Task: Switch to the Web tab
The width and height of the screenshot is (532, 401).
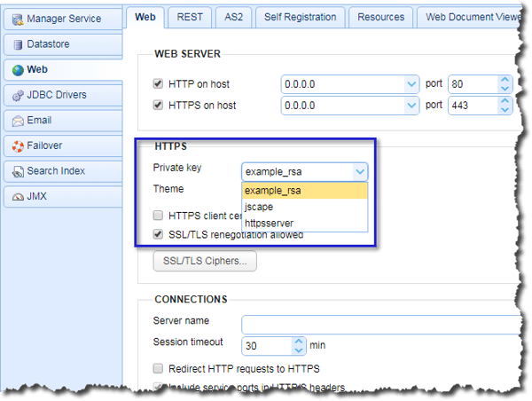Action: click(145, 17)
